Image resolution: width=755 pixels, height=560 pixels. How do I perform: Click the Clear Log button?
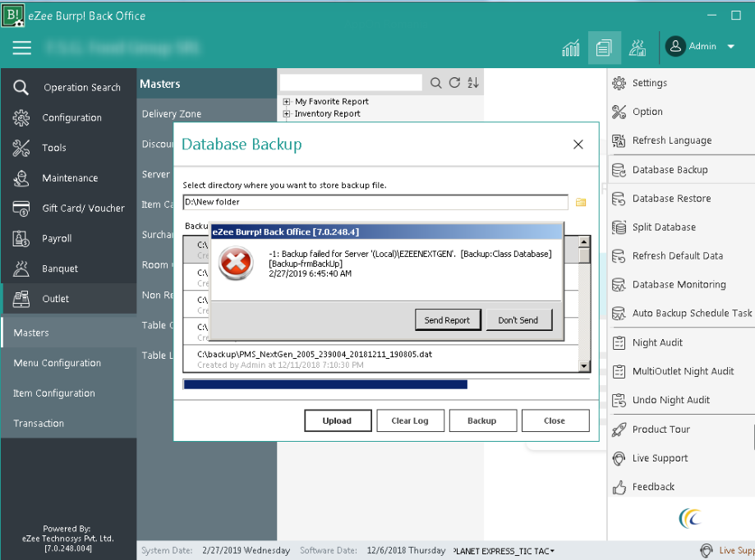tap(410, 420)
